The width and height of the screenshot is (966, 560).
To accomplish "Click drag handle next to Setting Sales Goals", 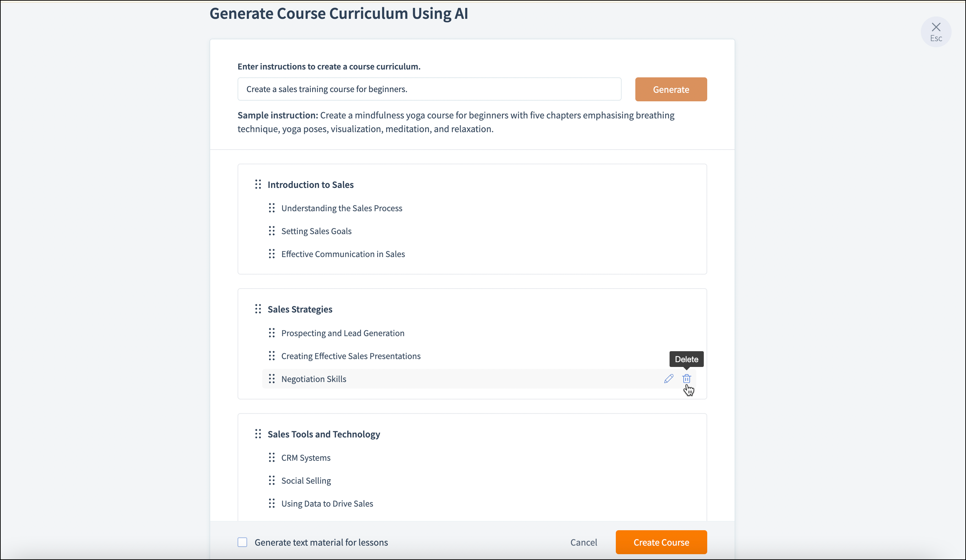I will click(272, 231).
